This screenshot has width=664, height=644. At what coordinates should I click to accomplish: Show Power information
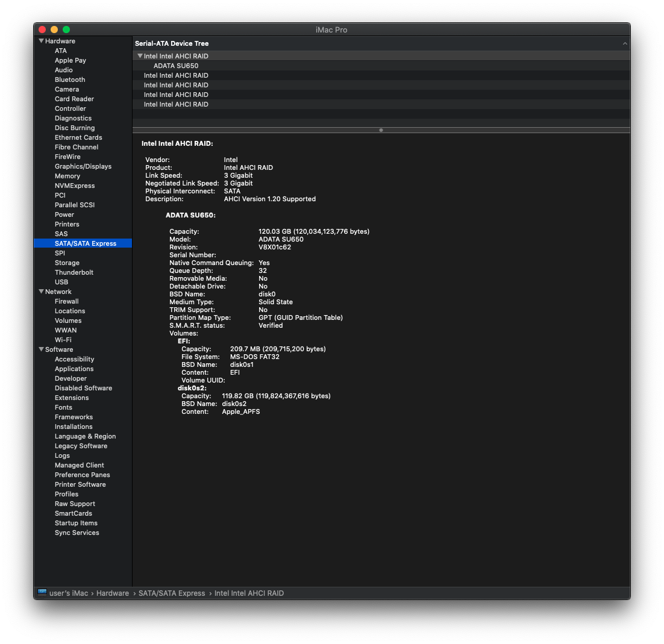pos(64,214)
